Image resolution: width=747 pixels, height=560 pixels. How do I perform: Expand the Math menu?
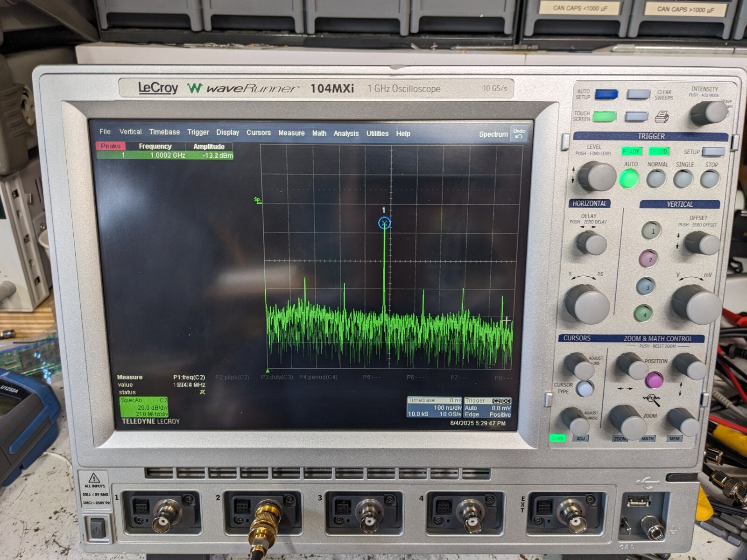tap(319, 133)
